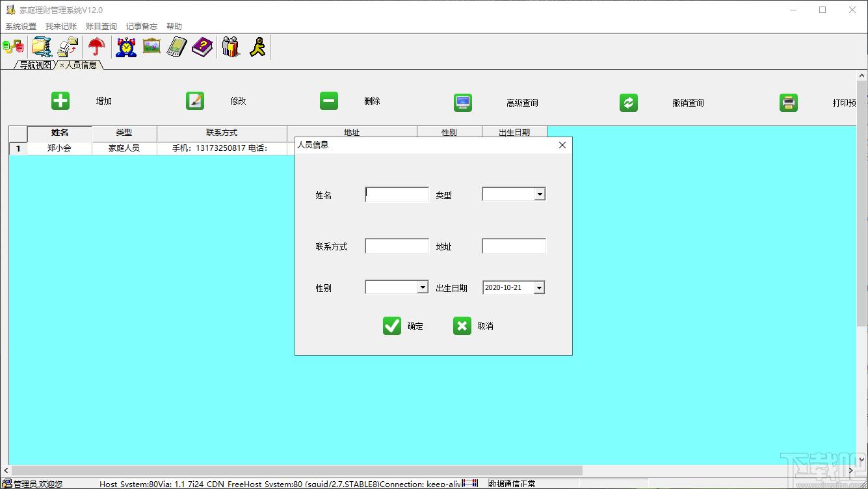Click the red umbrella toolbar icon
The height and width of the screenshot is (489, 868).
click(97, 47)
